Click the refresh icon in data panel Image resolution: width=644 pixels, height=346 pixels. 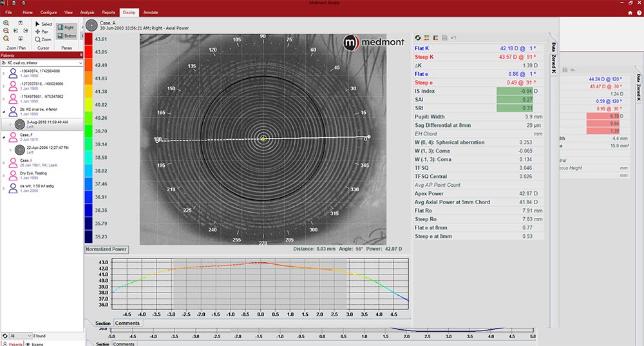418,38
